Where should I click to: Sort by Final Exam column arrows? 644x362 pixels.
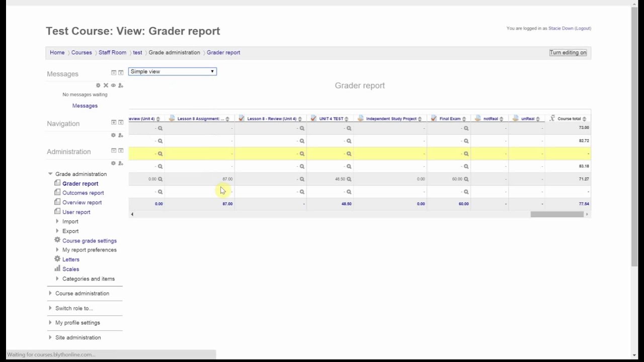(x=464, y=119)
